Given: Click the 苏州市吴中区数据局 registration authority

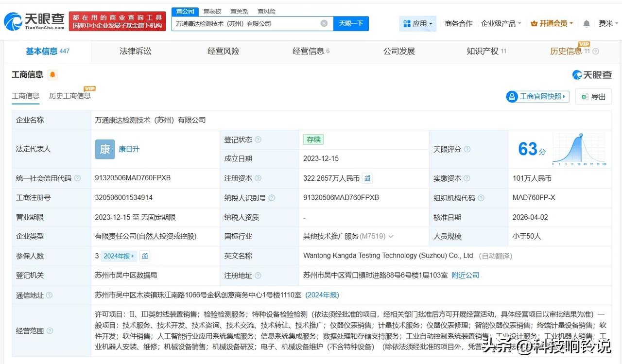Looking at the screenshot, I should [126, 275].
